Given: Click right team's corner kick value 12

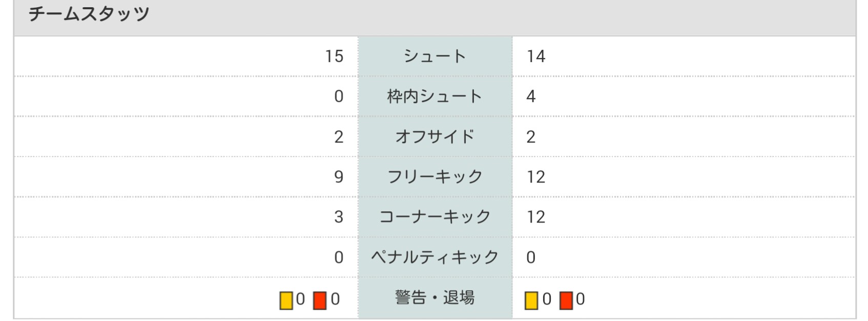Looking at the screenshot, I should tap(536, 216).
